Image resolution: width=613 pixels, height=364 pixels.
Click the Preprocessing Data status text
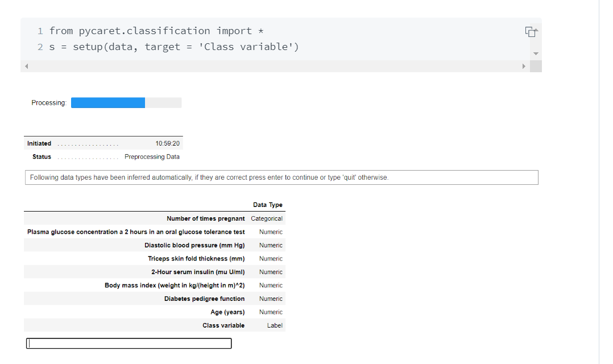[x=151, y=156]
